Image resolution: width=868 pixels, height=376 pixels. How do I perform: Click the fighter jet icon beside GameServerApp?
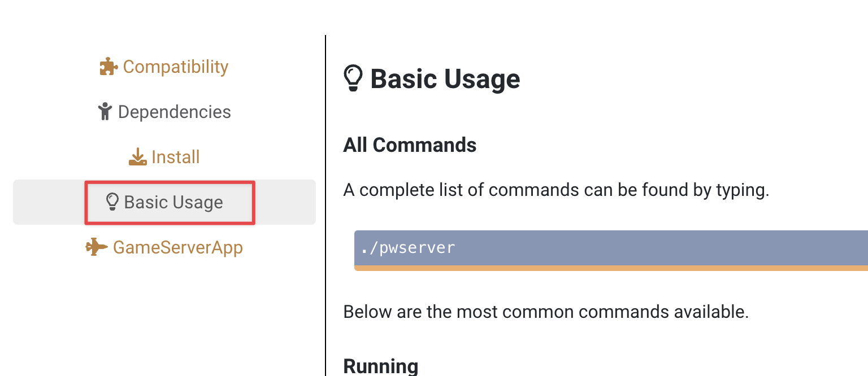pos(96,247)
